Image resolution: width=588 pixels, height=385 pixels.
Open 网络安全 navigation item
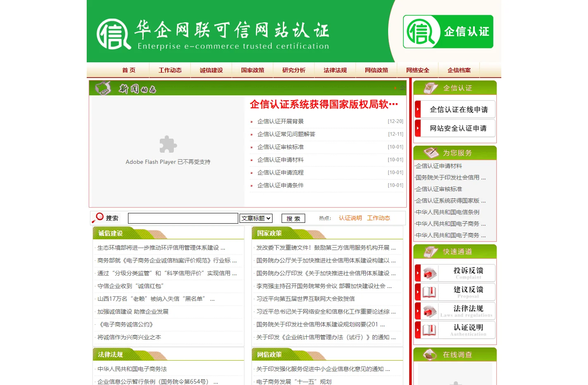[x=418, y=70]
